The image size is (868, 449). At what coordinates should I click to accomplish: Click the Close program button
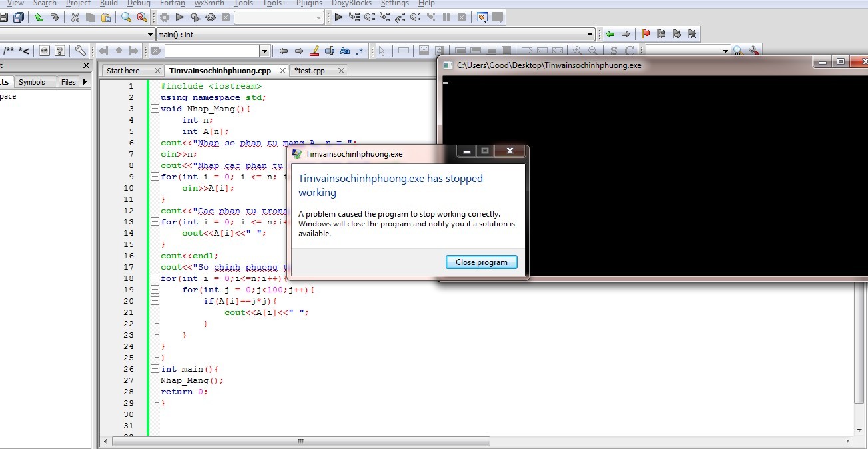pos(481,262)
